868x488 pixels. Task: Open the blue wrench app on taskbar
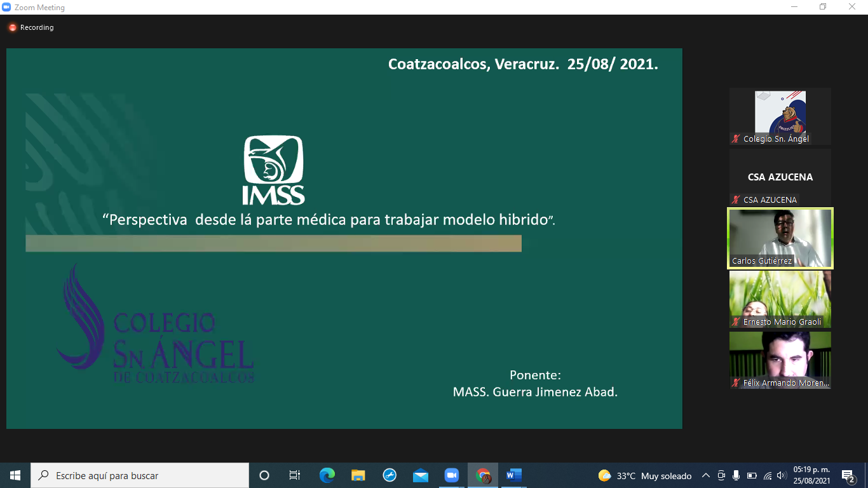390,475
